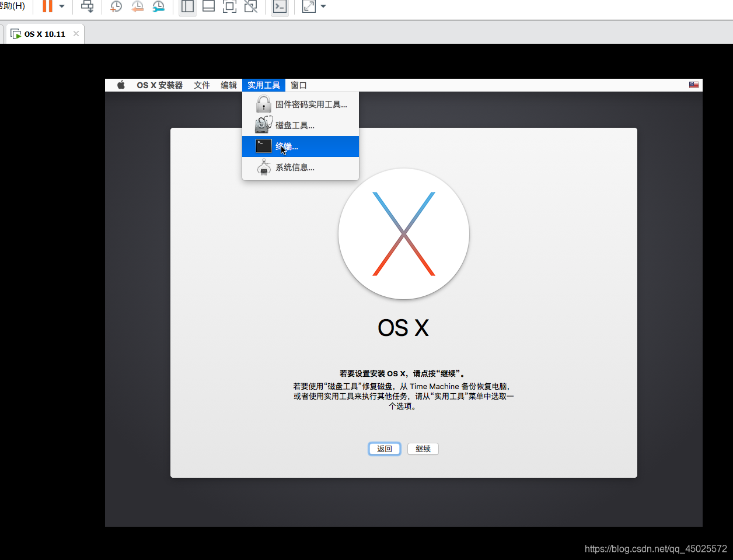The width and height of the screenshot is (733, 560).
Task: Click the send Ctrl+Alt+Del toolbar icon
Action: coord(87,6)
